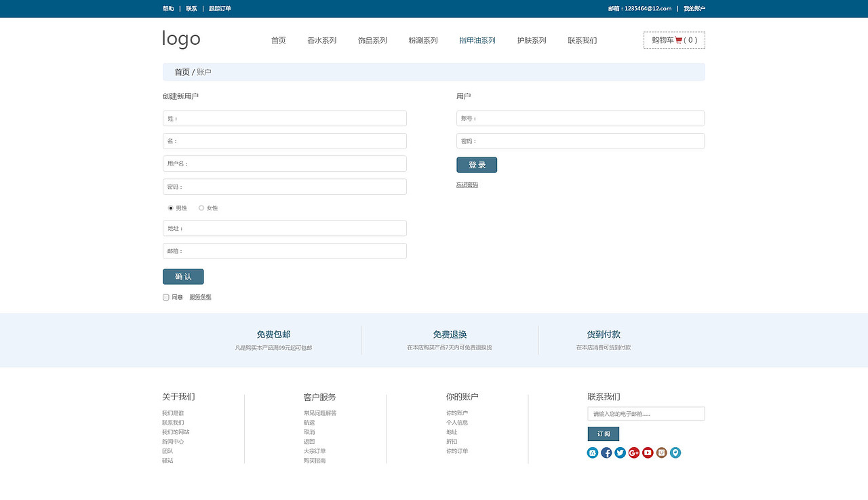Open the Twitter social icon in the footer

click(x=620, y=453)
